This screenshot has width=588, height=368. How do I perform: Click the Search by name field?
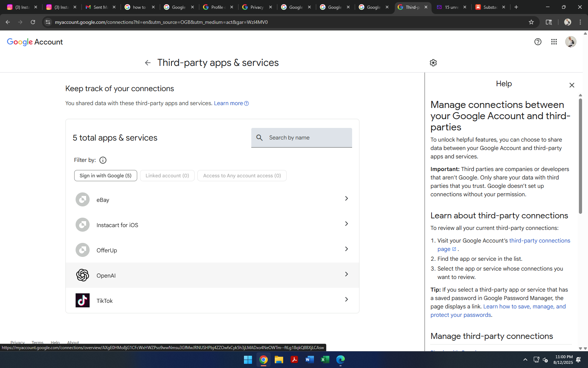coord(302,138)
